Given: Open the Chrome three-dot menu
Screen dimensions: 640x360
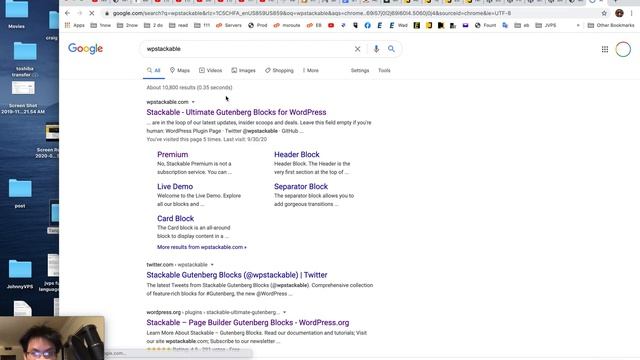Looking at the screenshot, I should point(631,13).
